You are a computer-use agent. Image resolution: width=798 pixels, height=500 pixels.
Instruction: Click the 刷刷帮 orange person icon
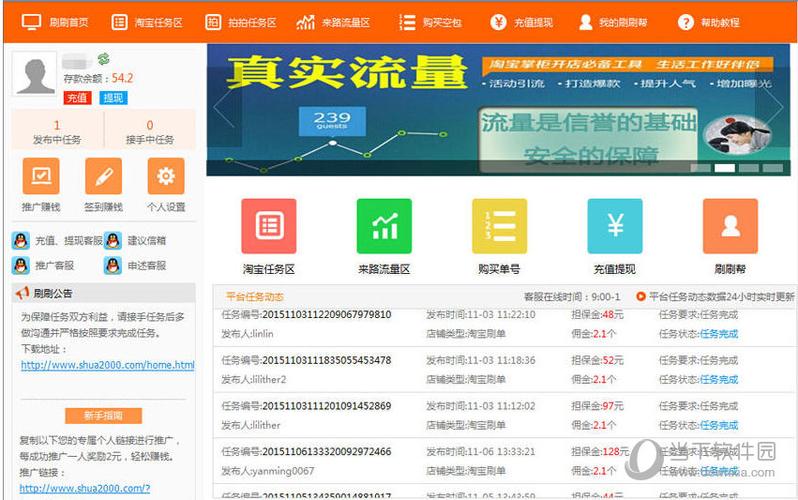pyautogui.click(x=729, y=226)
